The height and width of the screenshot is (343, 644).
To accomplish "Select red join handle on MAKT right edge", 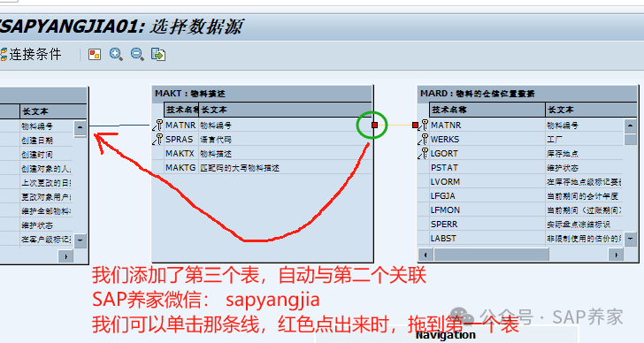I will pos(374,125).
